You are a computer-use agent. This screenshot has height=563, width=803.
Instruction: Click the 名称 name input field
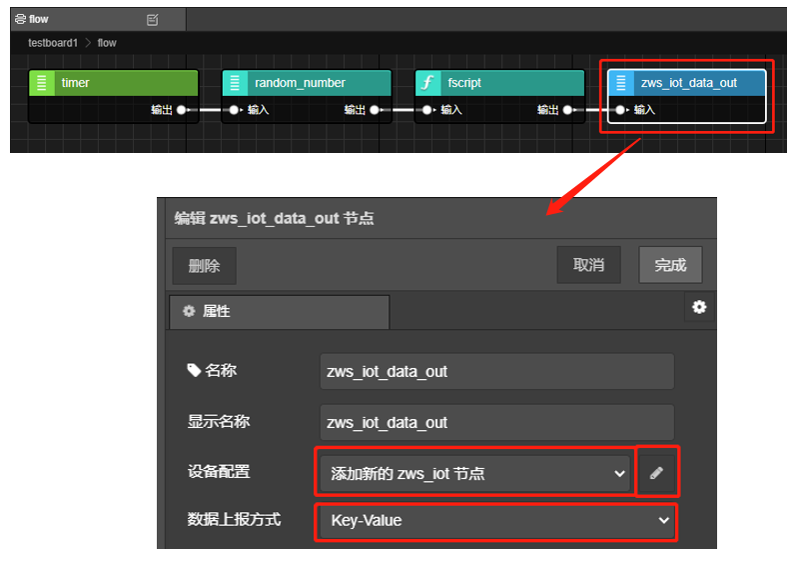pos(497,371)
